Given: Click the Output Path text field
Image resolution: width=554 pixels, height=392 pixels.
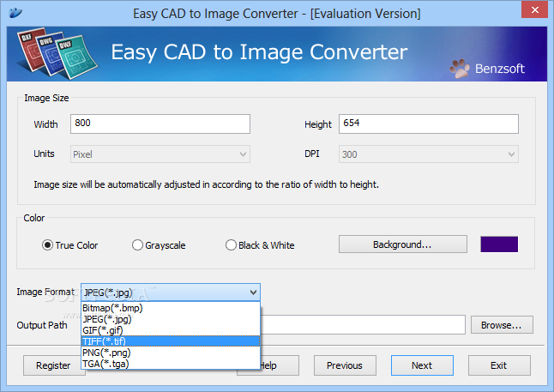Looking at the screenshot, I should click(x=363, y=324).
